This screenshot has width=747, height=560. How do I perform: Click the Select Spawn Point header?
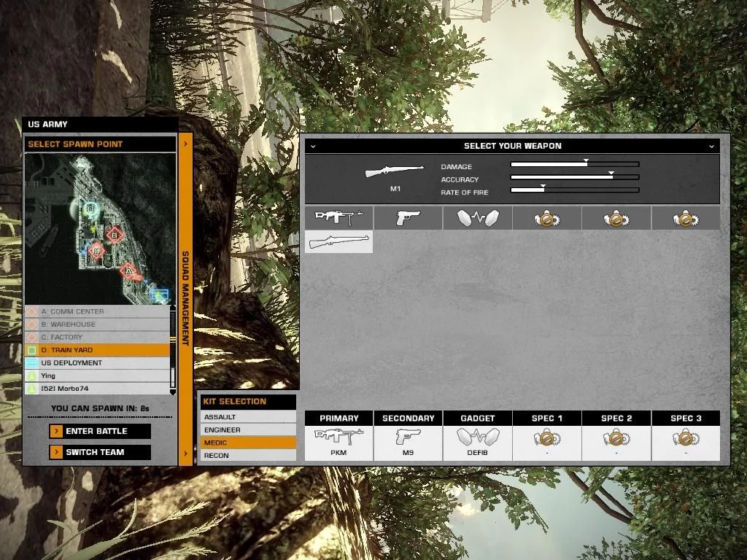pyautogui.click(x=100, y=144)
